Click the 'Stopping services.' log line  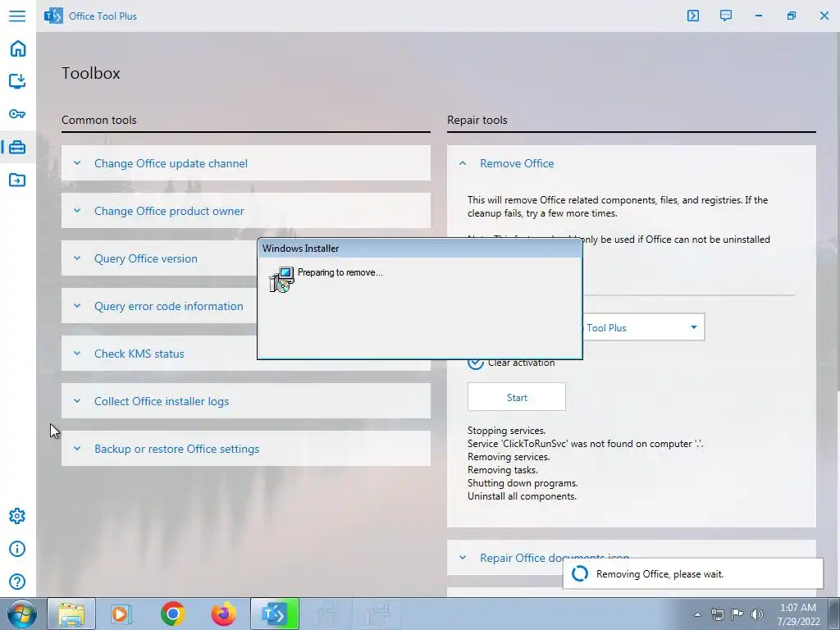[507, 431]
